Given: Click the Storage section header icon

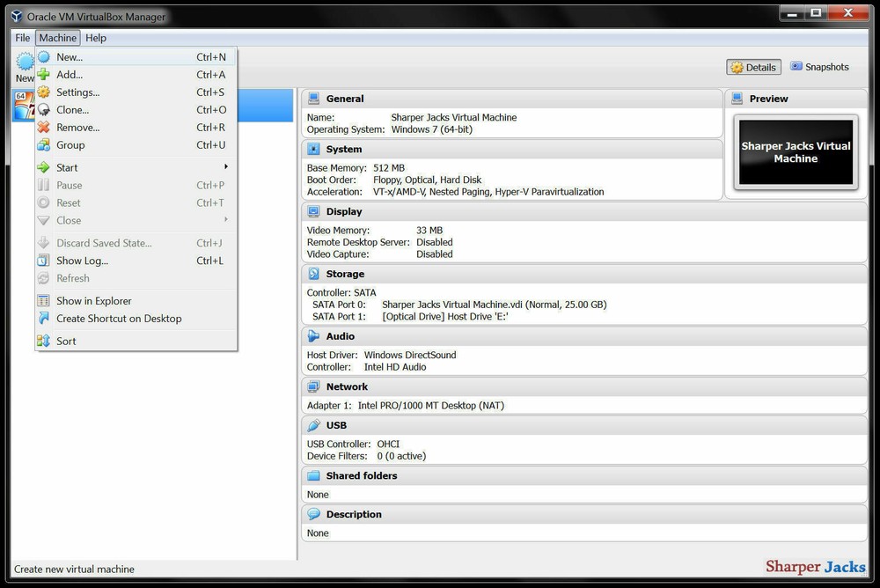Looking at the screenshot, I should point(314,274).
